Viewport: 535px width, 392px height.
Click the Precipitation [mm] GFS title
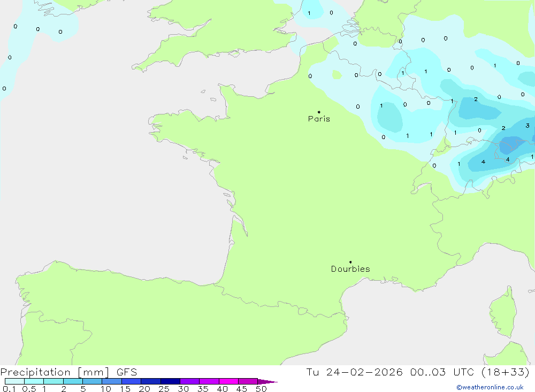click(68, 372)
